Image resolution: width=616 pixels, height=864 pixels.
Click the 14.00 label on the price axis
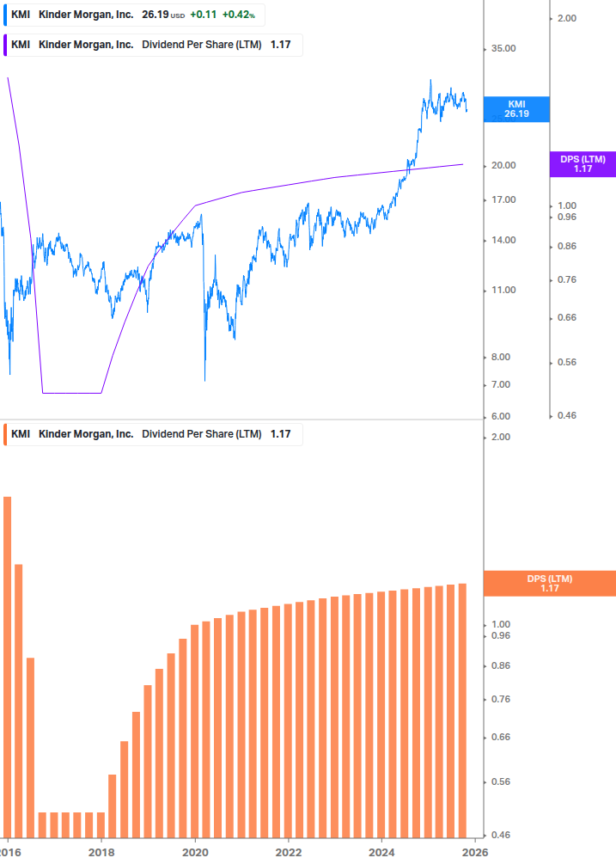[x=503, y=240]
